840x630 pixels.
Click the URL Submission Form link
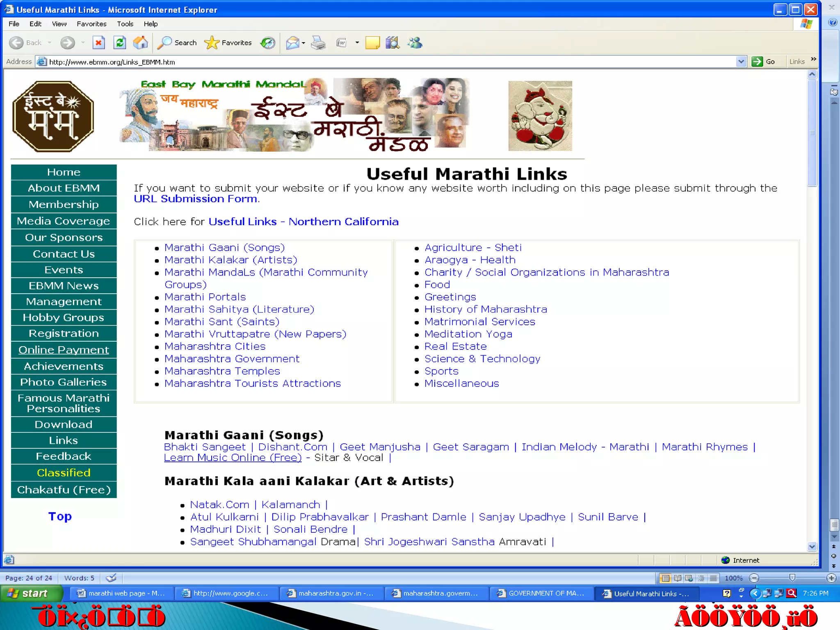tap(195, 199)
